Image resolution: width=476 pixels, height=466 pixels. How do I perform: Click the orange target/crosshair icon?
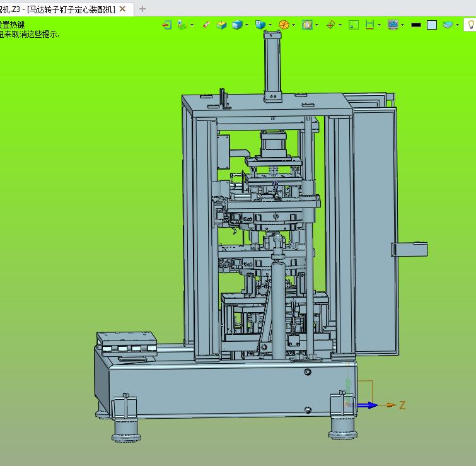330,25
